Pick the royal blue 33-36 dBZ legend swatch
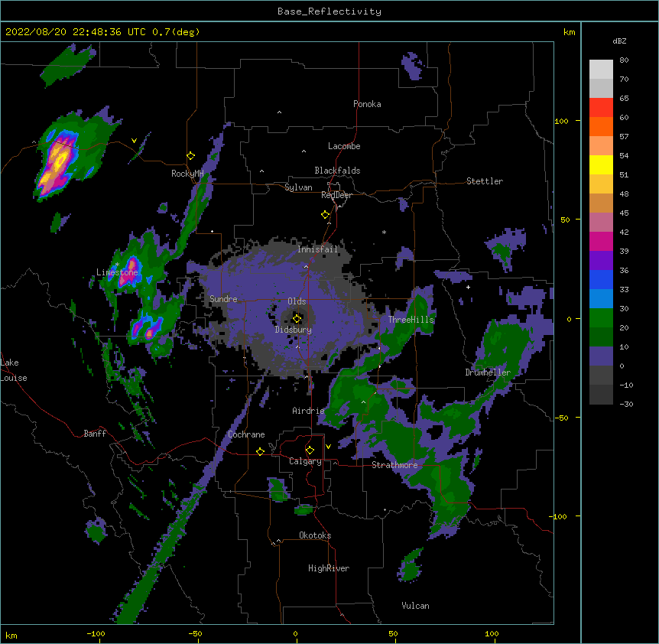 [x=601, y=279]
